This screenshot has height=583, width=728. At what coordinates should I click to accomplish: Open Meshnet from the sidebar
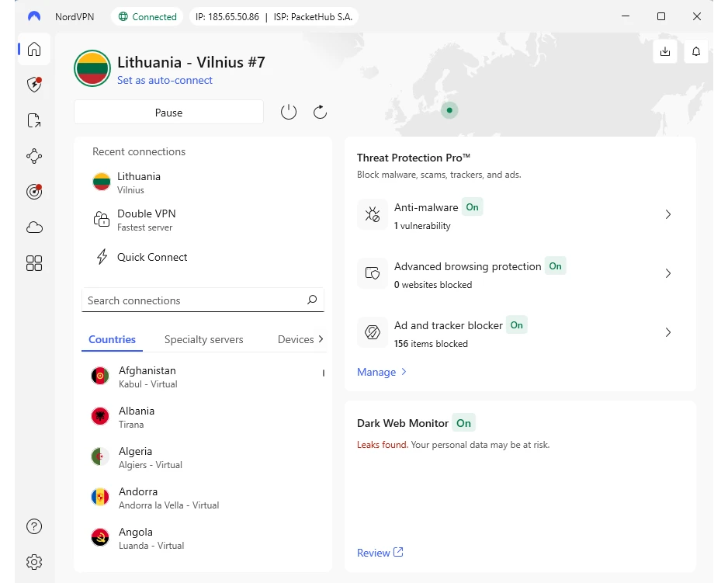[x=33, y=156]
